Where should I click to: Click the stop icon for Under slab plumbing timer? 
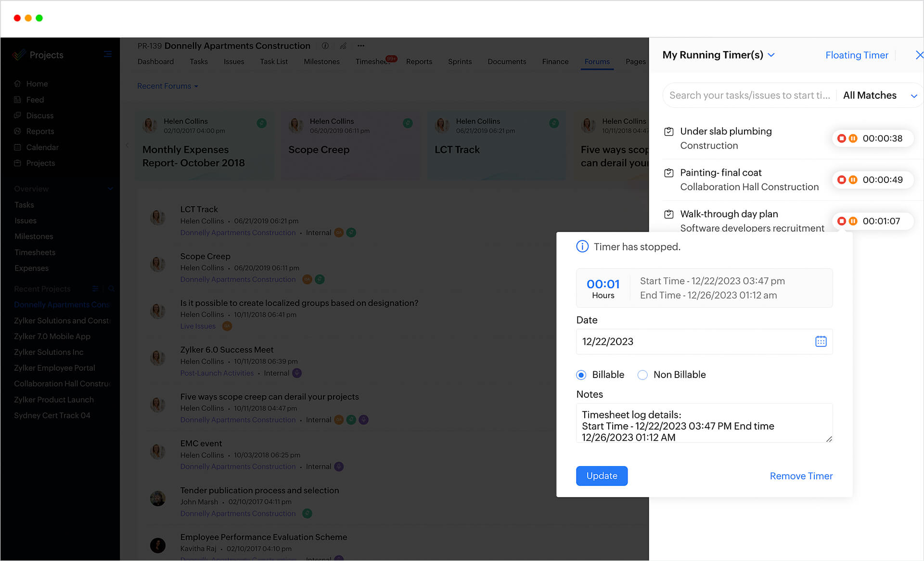coord(843,138)
